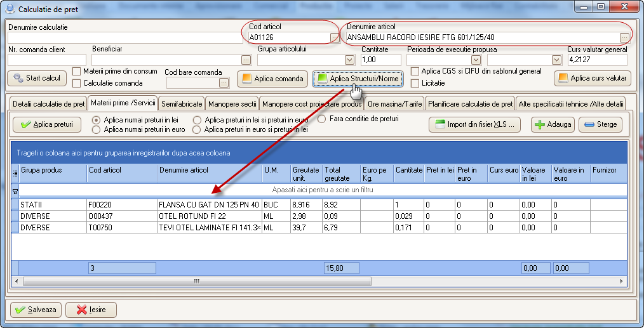Screen dimensions: 644x328
Task: Open second Perioada de executie date dropdown
Action: [556, 60]
